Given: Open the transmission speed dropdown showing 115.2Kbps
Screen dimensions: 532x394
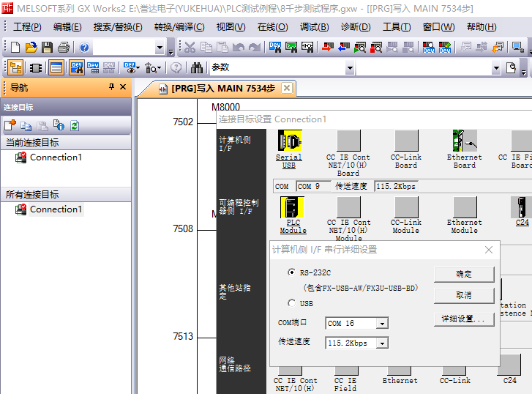Looking at the screenshot, I should [383, 343].
